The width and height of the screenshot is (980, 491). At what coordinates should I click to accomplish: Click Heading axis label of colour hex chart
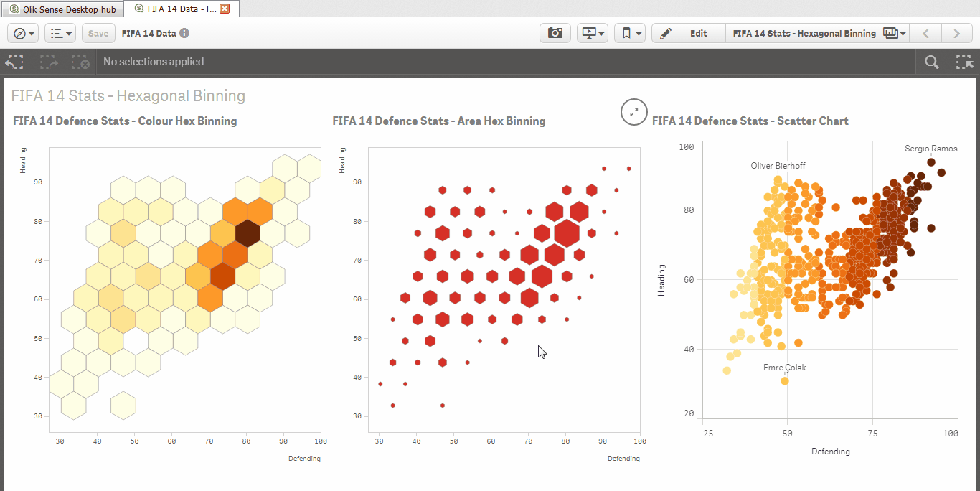23,161
